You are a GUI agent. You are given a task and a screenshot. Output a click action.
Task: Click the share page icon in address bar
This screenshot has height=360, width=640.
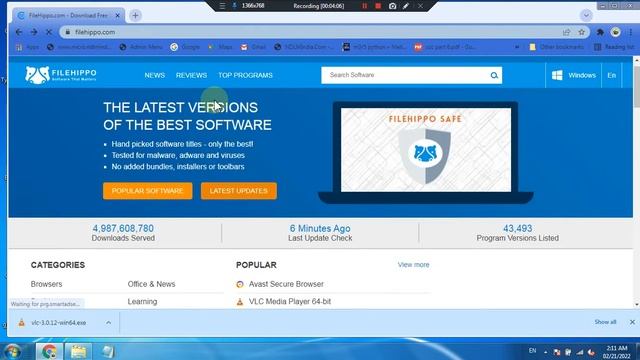click(x=567, y=32)
